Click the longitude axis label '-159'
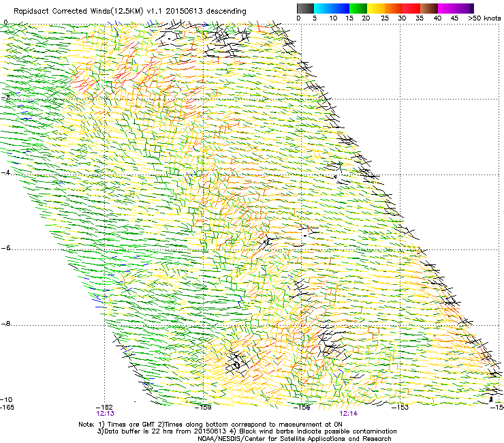The image size is (504, 443). [x=204, y=408]
